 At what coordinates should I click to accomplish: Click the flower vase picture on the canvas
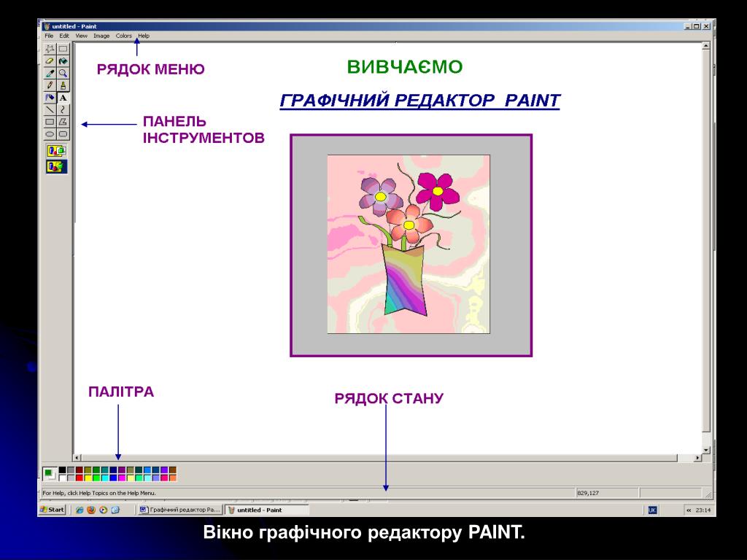pyautogui.click(x=409, y=244)
